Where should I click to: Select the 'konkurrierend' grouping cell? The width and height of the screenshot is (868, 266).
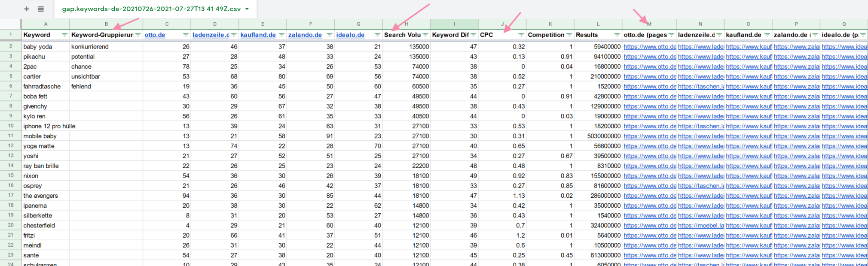pos(106,46)
